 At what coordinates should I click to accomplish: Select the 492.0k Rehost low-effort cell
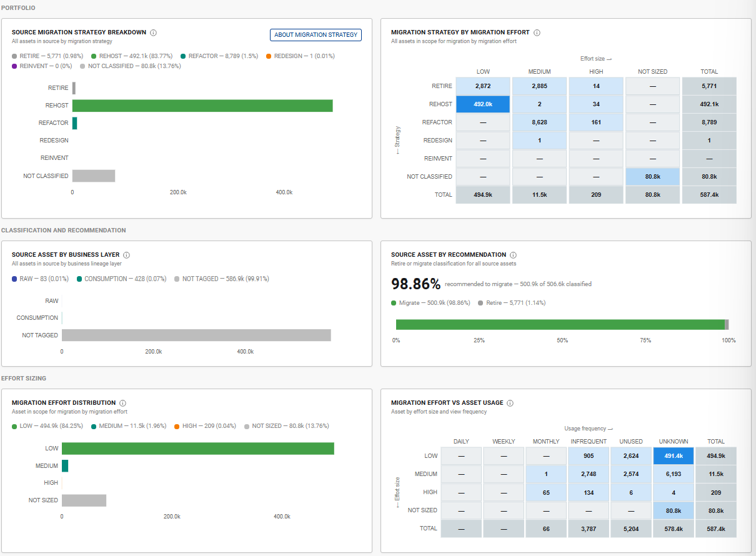(x=483, y=104)
